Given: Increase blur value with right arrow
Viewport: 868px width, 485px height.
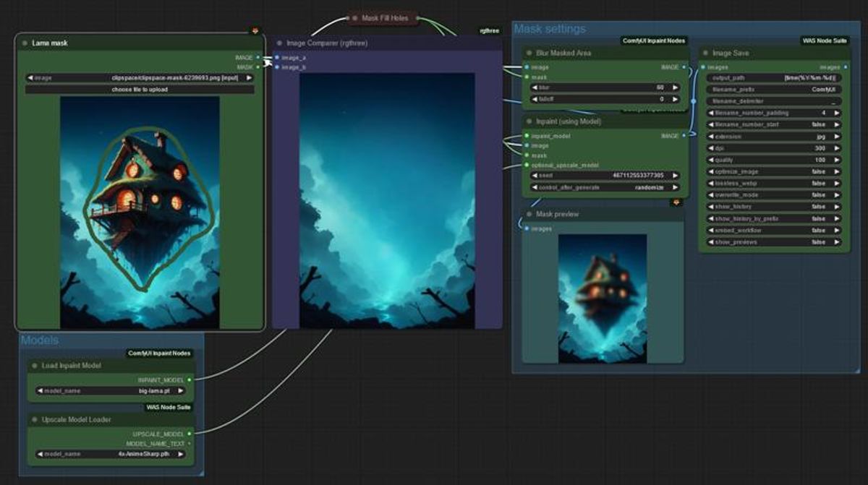Looking at the screenshot, I should pos(676,87).
